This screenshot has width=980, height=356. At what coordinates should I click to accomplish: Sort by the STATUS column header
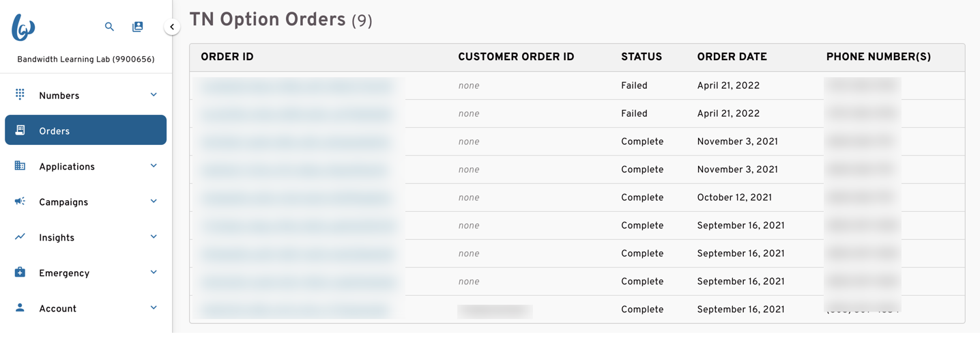642,57
